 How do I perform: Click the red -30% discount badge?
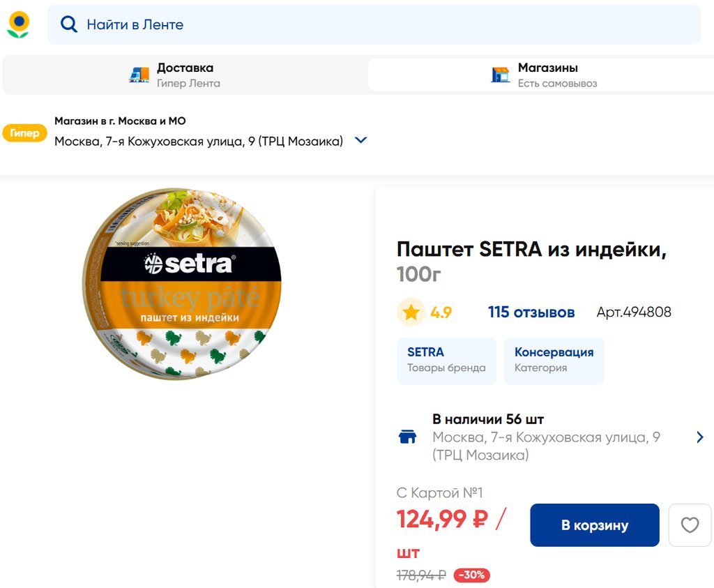(472, 575)
